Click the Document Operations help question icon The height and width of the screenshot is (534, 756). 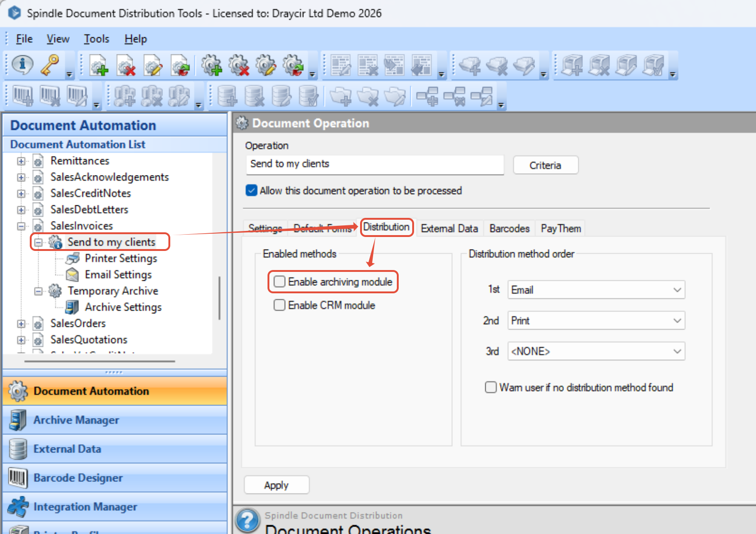tap(248, 520)
